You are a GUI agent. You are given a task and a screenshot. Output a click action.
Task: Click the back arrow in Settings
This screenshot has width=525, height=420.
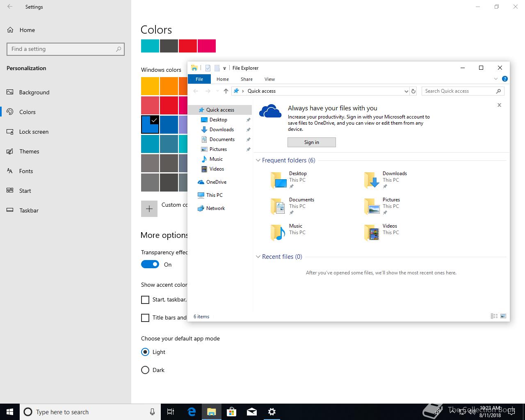pyautogui.click(x=10, y=7)
